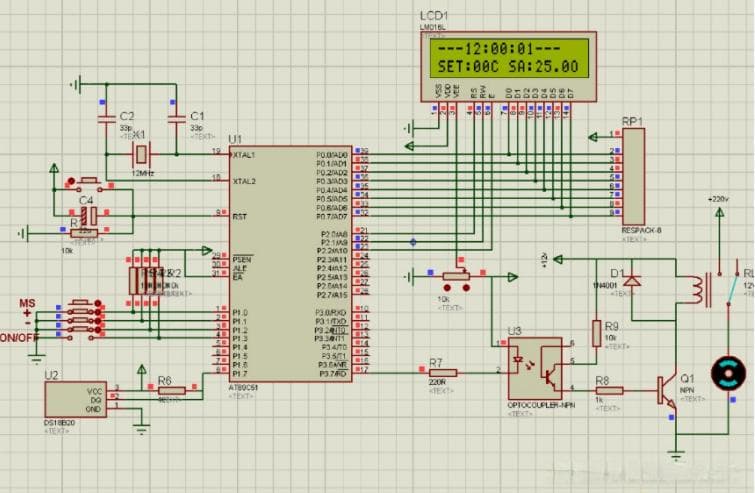Select the motor symbol
Screen dimensions: 755x493
[x=729, y=374]
